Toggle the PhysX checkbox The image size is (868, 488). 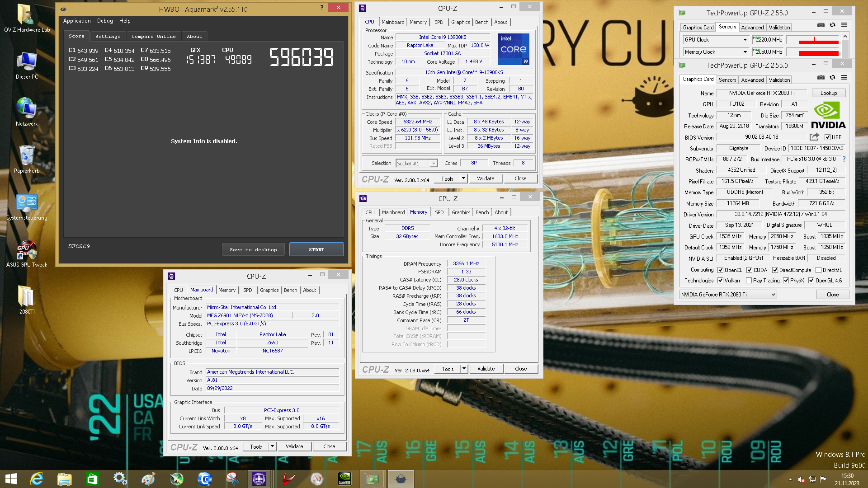coord(786,281)
